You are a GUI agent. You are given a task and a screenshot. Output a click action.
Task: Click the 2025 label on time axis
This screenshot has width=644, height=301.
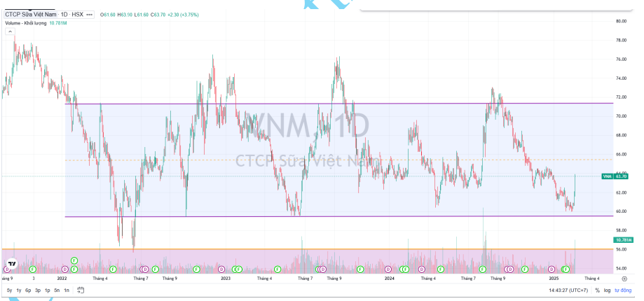554,279
